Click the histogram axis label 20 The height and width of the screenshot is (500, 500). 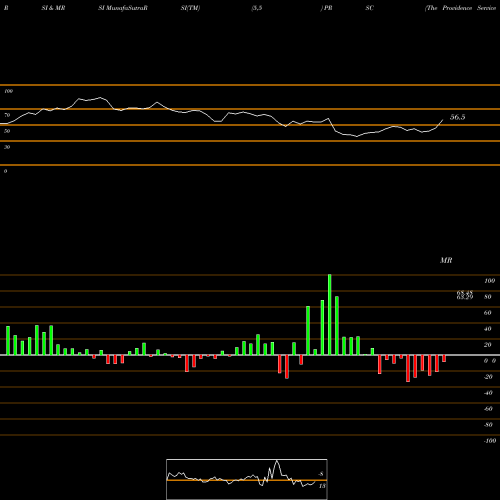pos(488,345)
